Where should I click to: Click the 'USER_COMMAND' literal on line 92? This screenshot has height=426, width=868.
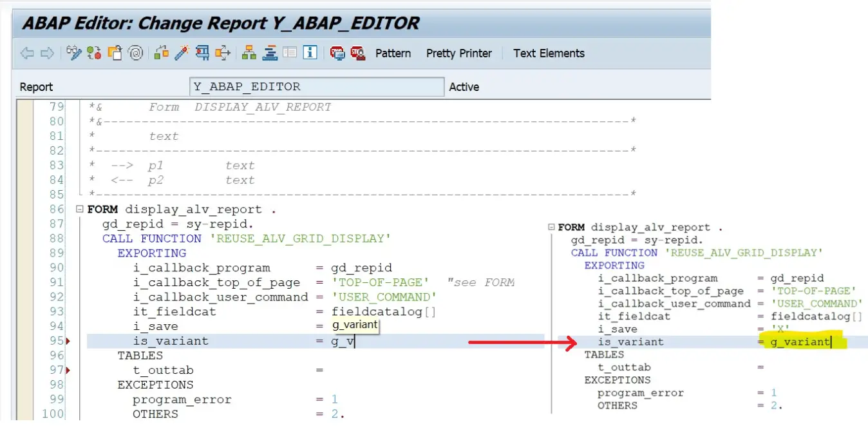point(384,297)
